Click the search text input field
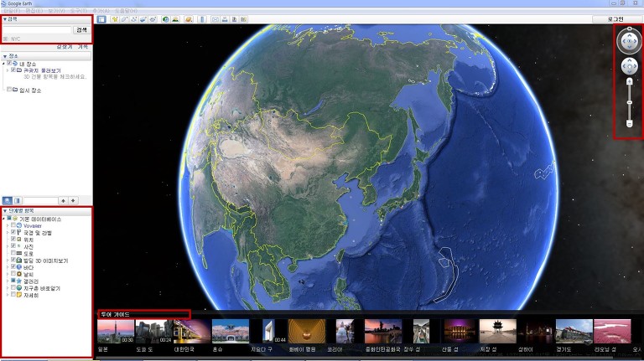The height and width of the screenshot is (361, 644). coord(37,30)
